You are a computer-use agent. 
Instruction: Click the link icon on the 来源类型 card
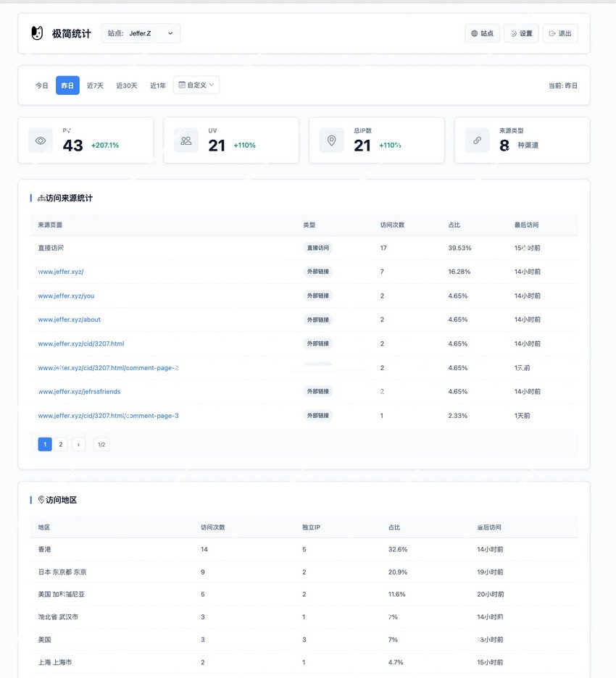pos(477,140)
